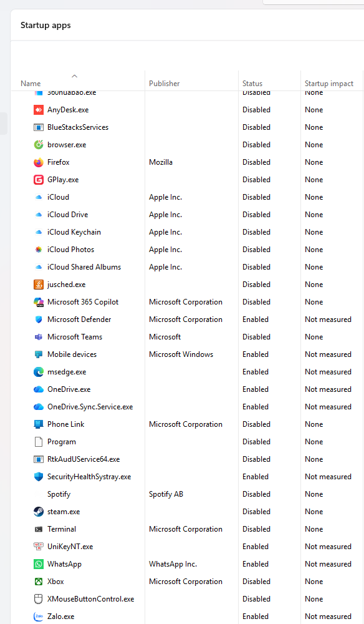Click the Mobile devices icon
Viewport: 364px width, 624px height.
click(39, 354)
